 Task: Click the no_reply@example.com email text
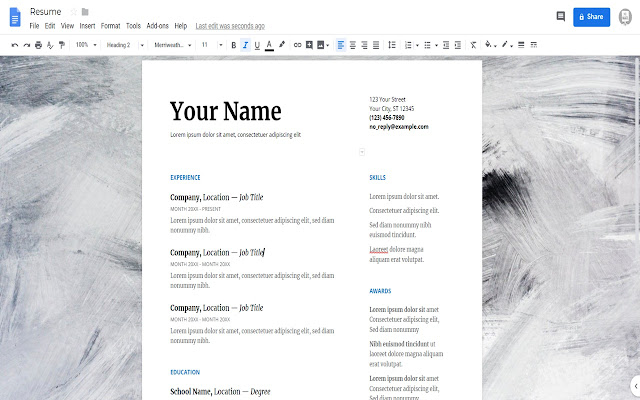399,127
